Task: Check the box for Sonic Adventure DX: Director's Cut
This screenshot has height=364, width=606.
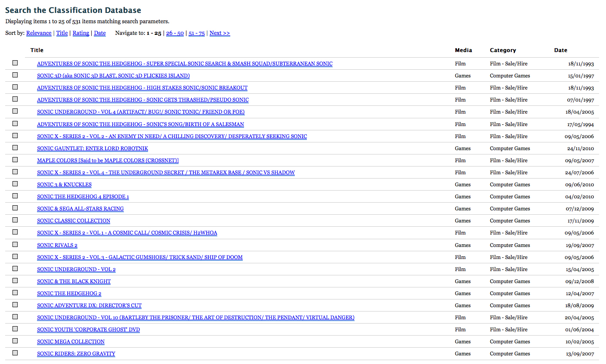Action: pyautogui.click(x=15, y=305)
